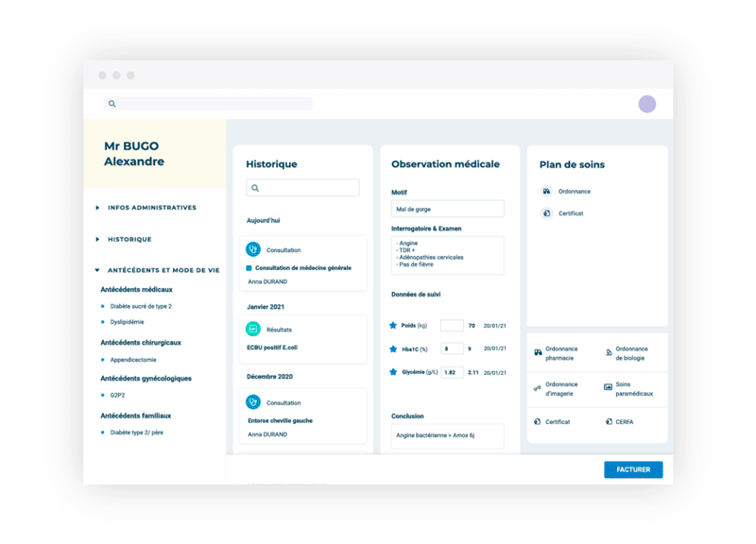Collapse the Antécédents et mode de vie section

click(x=97, y=270)
